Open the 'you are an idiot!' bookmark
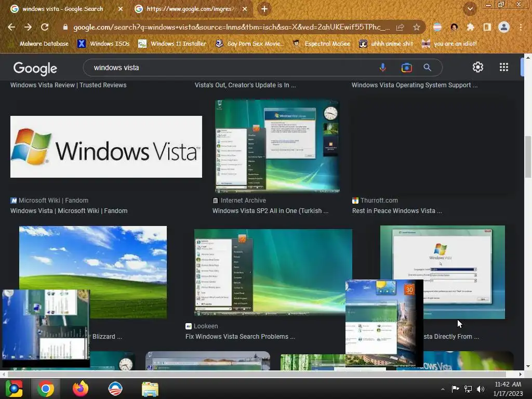The height and width of the screenshot is (399, 532). tap(449, 44)
